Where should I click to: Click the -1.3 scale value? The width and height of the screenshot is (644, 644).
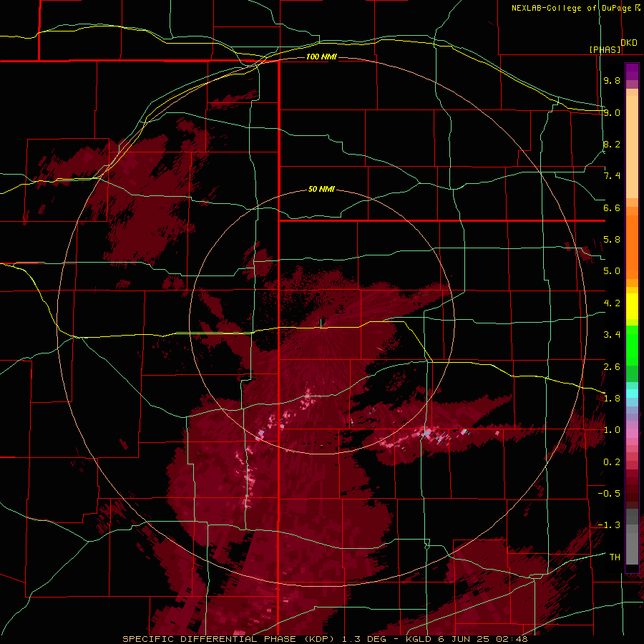coord(609,525)
